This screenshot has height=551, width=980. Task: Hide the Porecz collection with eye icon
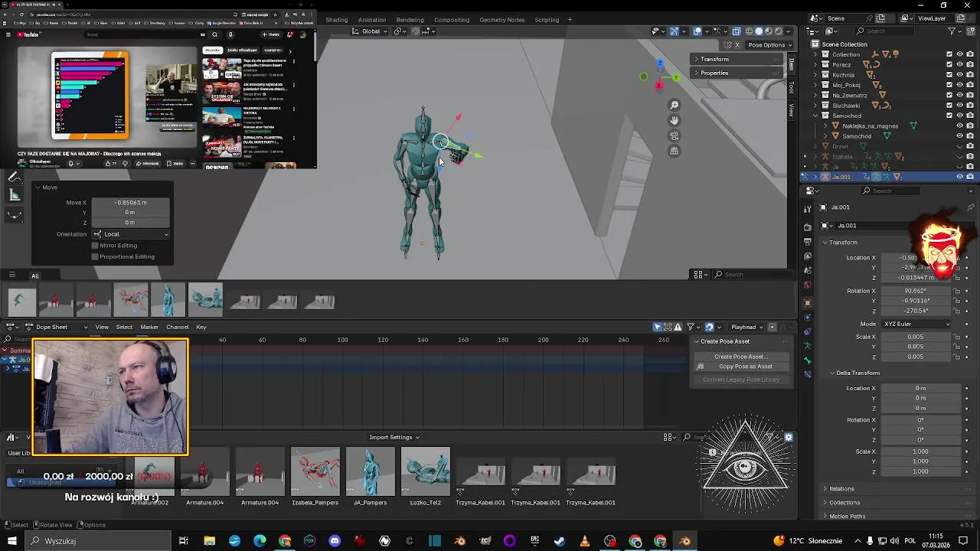(x=960, y=64)
